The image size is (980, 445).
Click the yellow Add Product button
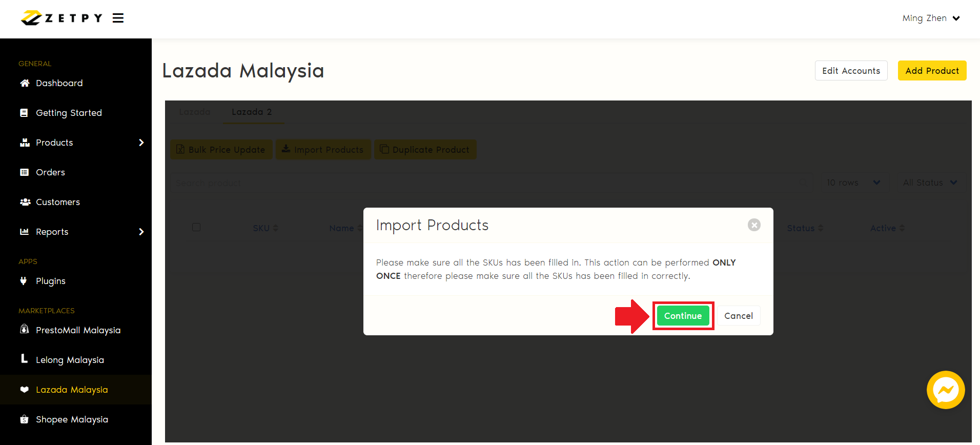pos(932,71)
